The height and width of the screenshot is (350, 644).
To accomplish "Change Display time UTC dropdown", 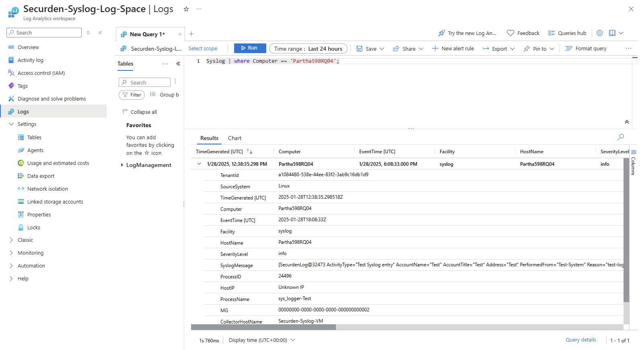I will coord(262,340).
